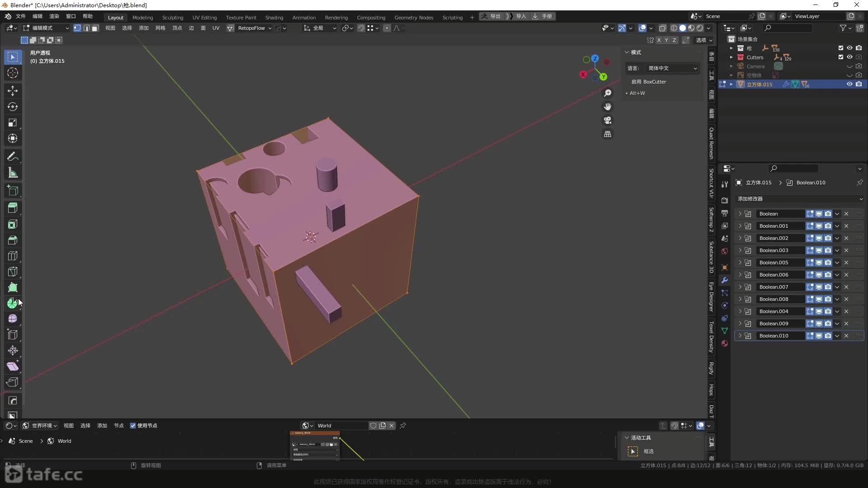Select the Shear tool
Screen dimensions: 868x488
click(x=13, y=366)
